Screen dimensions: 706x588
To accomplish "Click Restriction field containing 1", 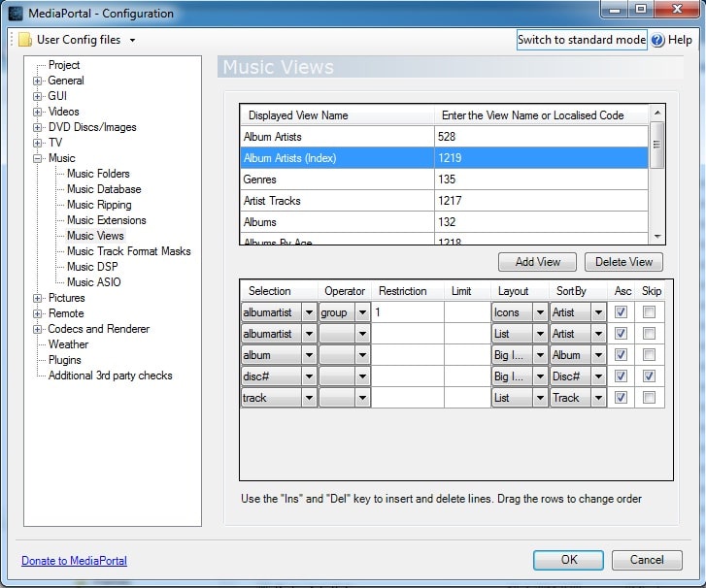I will pos(408,312).
